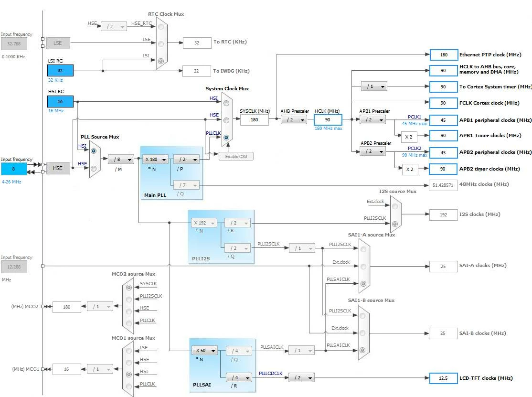The height and width of the screenshot is (397, 532).
Task: Open the PLLSAI /R divider dropdown
Action: click(x=239, y=378)
